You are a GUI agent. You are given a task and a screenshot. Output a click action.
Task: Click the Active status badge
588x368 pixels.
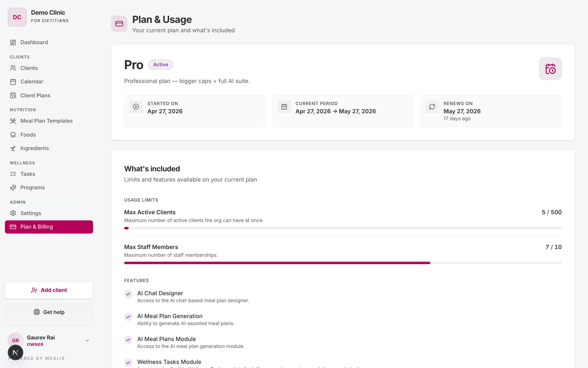(160, 64)
